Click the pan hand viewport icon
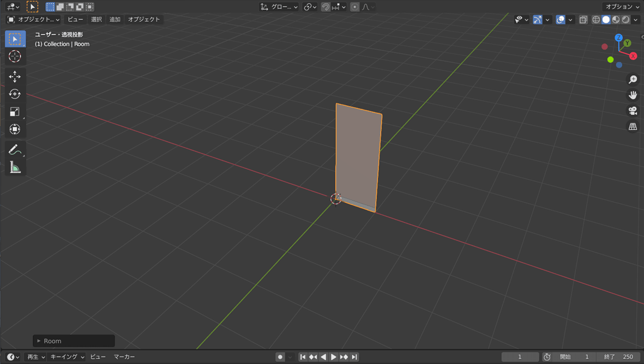This screenshot has width=644, height=364. coord(633,95)
